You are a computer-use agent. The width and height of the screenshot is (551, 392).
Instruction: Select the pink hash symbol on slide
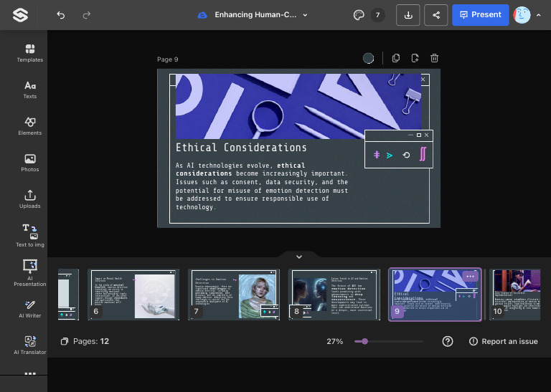tap(377, 155)
